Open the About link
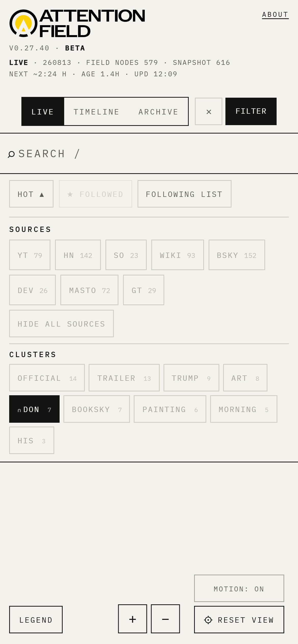 tap(275, 15)
